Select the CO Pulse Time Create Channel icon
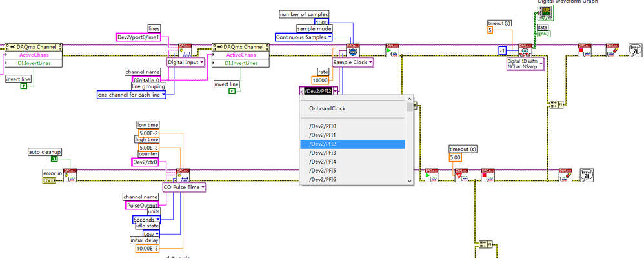Image resolution: width=644 pixels, height=261 pixels. coord(183,175)
